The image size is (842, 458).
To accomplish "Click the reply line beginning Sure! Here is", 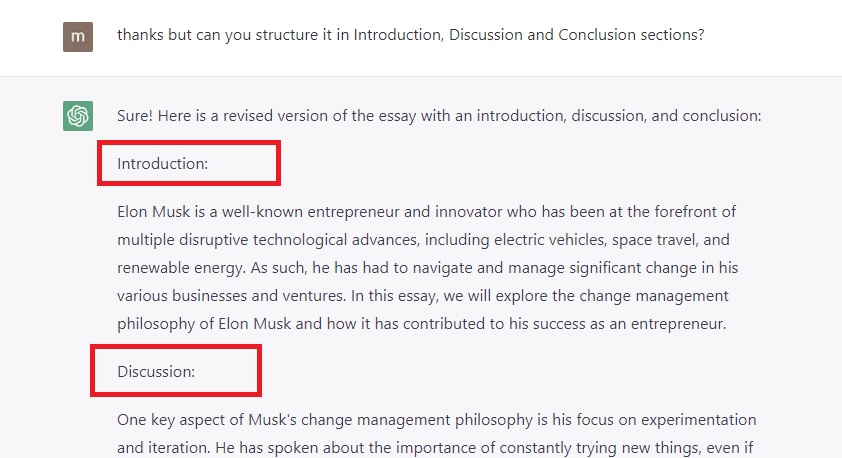I will point(439,116).
